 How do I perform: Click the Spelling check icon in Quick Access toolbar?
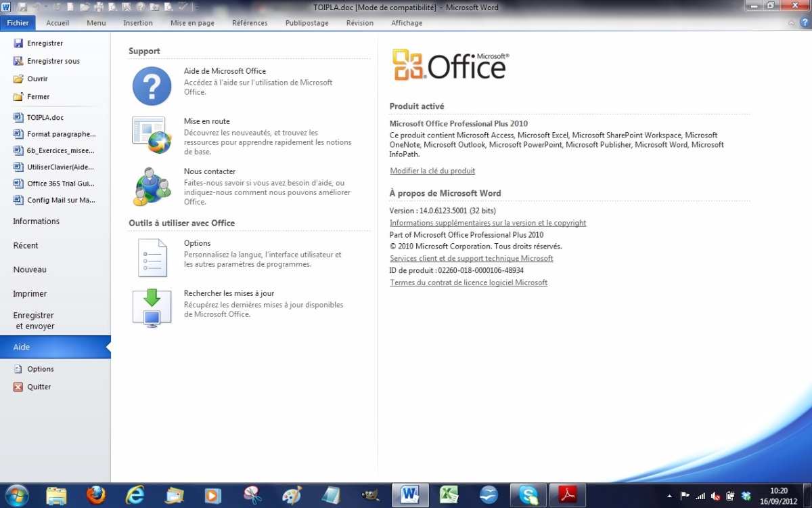coord(183,7)
